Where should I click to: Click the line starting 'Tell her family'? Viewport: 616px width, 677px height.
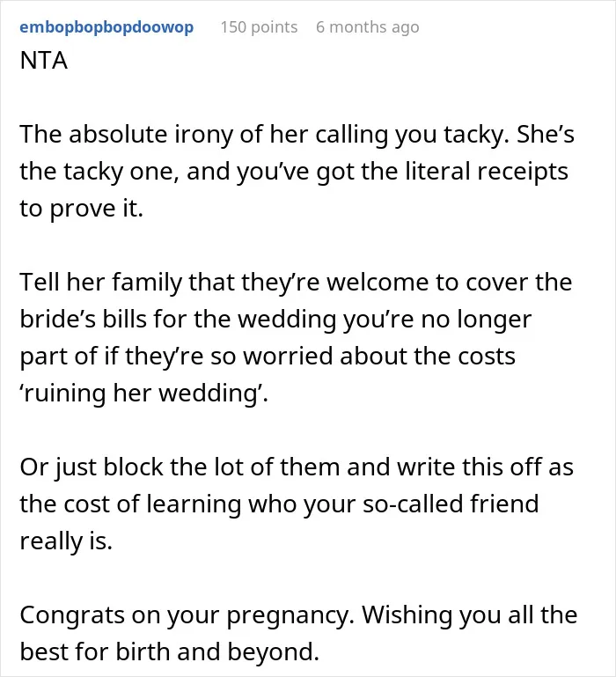pyautogui.click(x=296, y=282)
